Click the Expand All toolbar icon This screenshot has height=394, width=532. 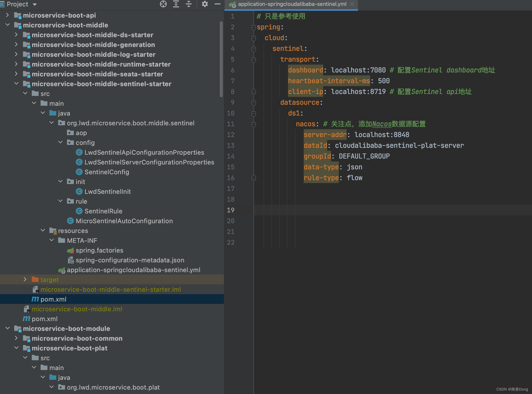click(x=176, y=4)
